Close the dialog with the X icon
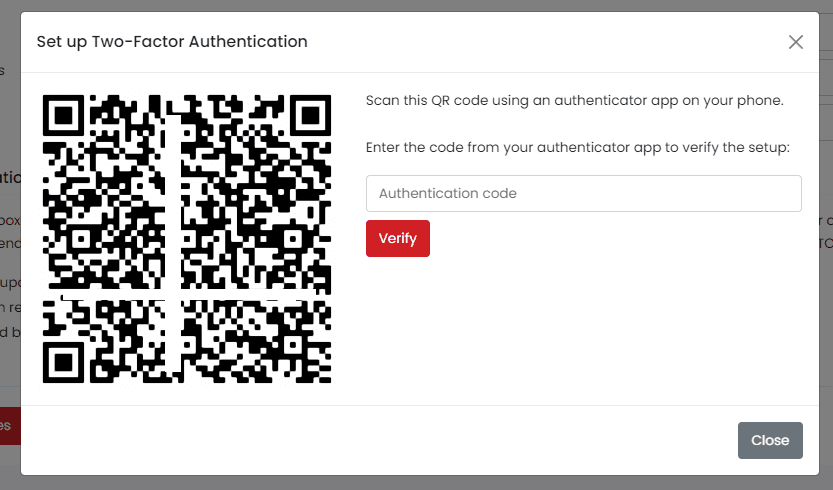Image resolution: width=833 pixels, height=490 pixels. [796, 42]
